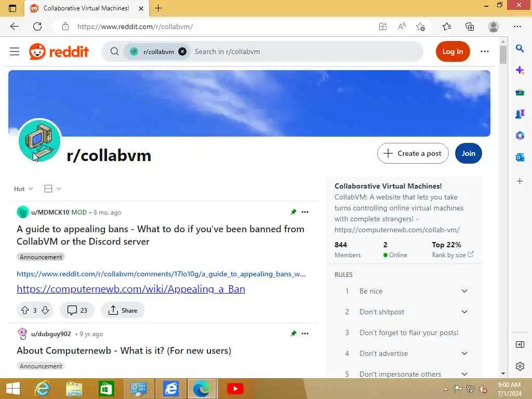The width and height of the screenshot is (532, 399).
Task: Open sidebar settings gear icon
Action: pos(520,366)
